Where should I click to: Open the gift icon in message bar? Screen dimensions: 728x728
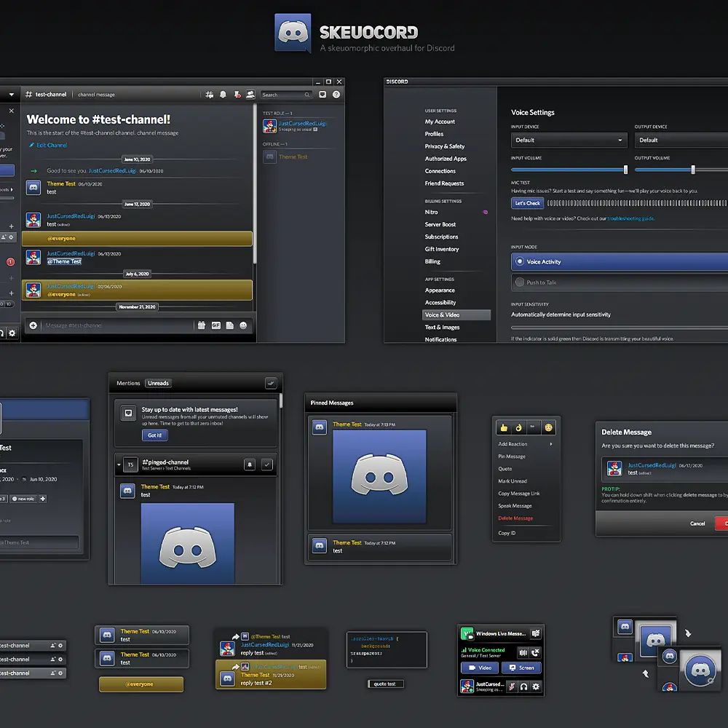click(x=202, y=325)
